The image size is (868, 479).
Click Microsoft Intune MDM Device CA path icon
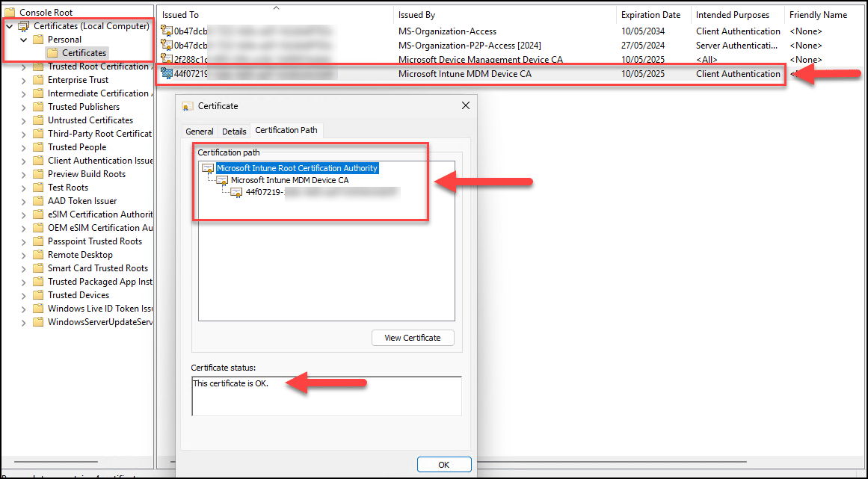tap(222, 180)
